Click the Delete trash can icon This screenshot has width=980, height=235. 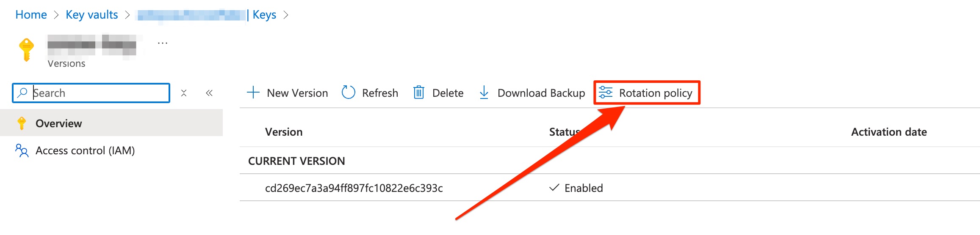418,93
